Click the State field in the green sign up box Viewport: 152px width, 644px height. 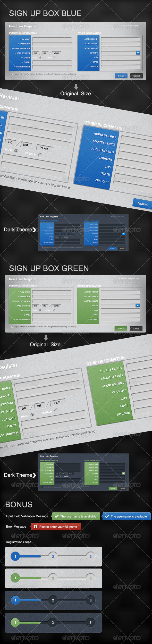pos(120,315)
